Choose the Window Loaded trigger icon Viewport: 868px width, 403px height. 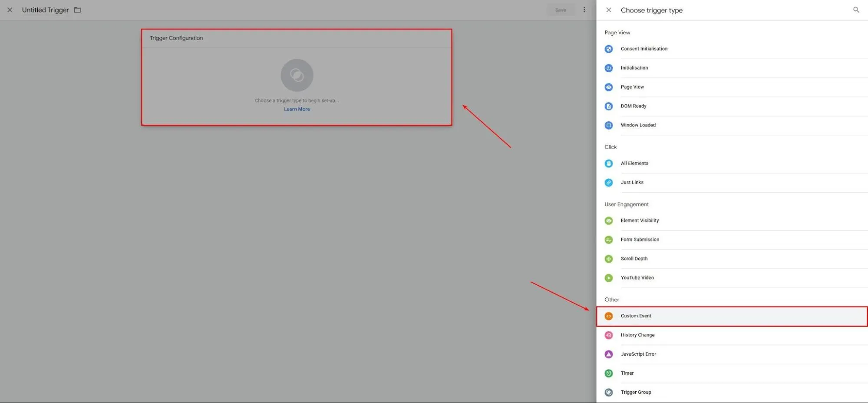(609, 126)
